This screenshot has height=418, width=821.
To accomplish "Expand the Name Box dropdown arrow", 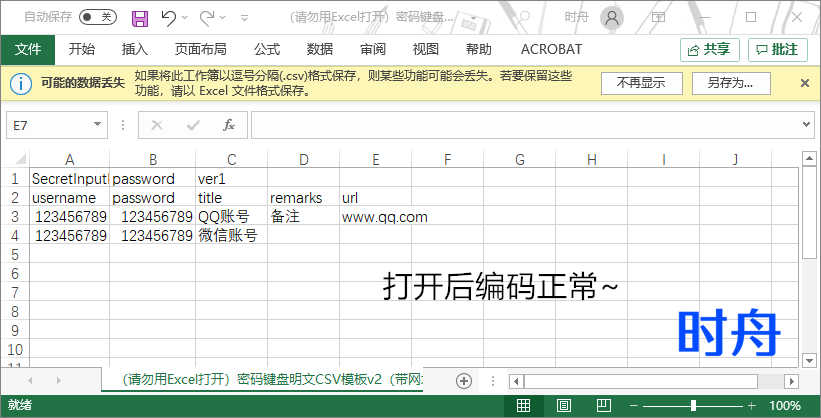I will point(97,125).
